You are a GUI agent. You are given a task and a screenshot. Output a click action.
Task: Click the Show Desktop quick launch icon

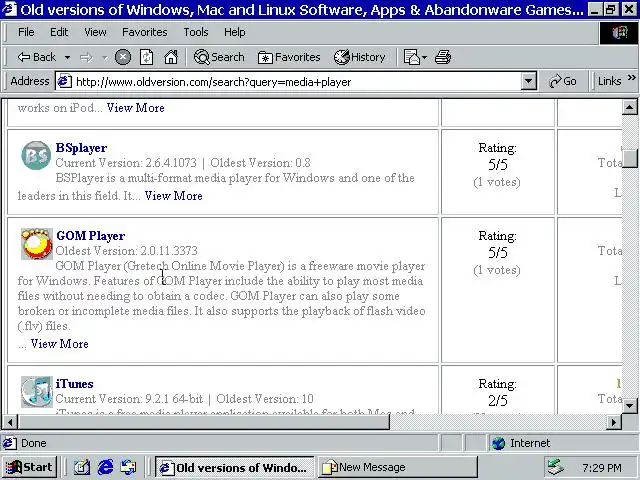coord(82,467)
